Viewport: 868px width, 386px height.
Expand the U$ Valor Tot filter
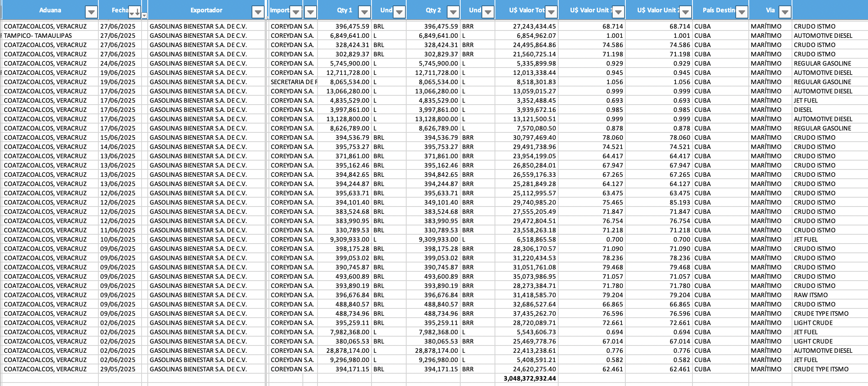[551, 12]
